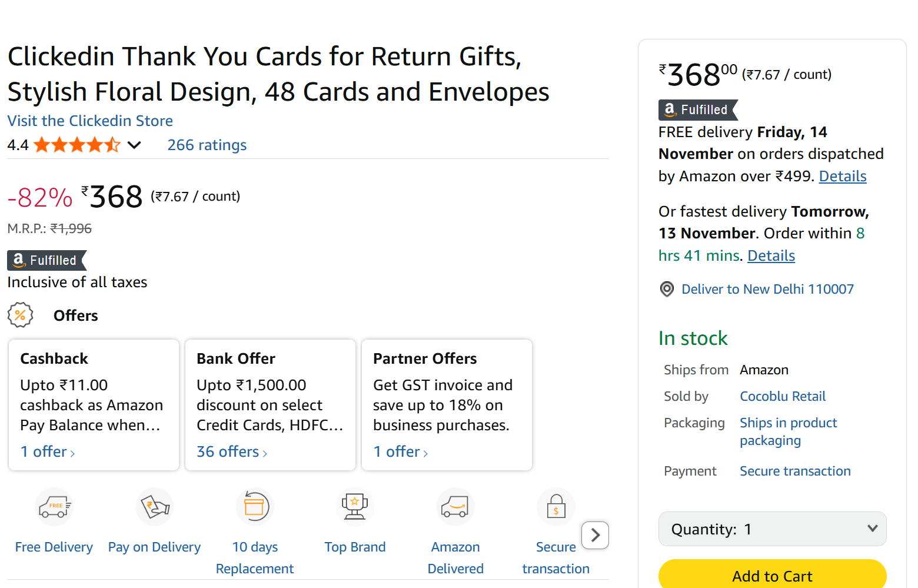918x588 pixels.
Task: Click the Top Brand trophy icon
Action: [355, 506]
